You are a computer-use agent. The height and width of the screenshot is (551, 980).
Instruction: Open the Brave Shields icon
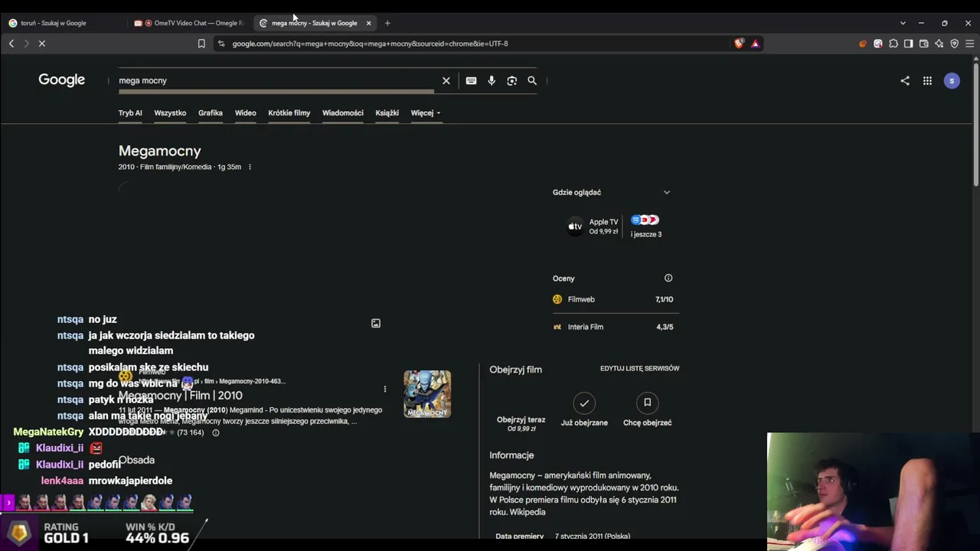(739, 44)
